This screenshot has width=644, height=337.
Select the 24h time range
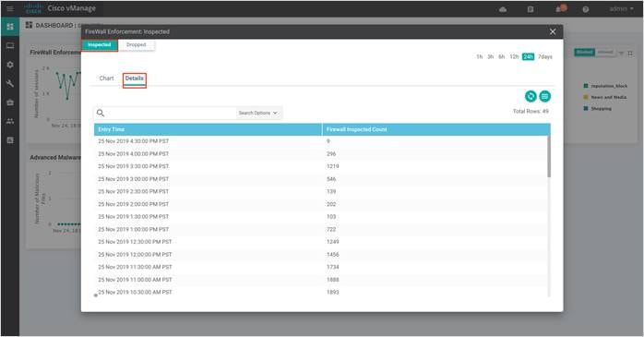pyautogui.click(x=528, y=56)
